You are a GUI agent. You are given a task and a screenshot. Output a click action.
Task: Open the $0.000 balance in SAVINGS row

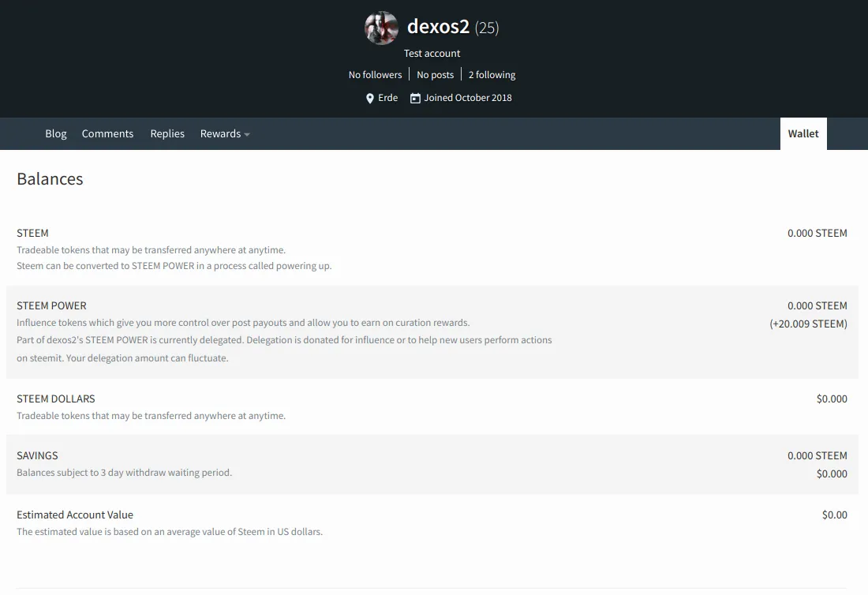(x=832, y=473)
